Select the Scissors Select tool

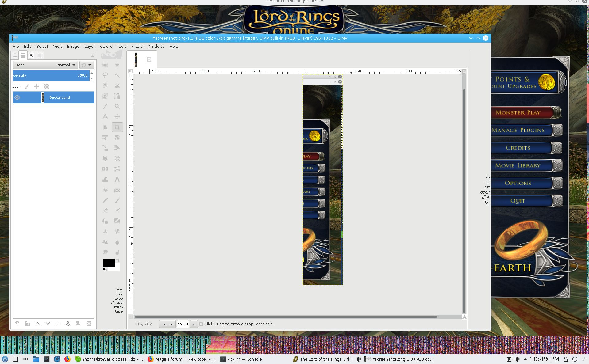[117, 85]
